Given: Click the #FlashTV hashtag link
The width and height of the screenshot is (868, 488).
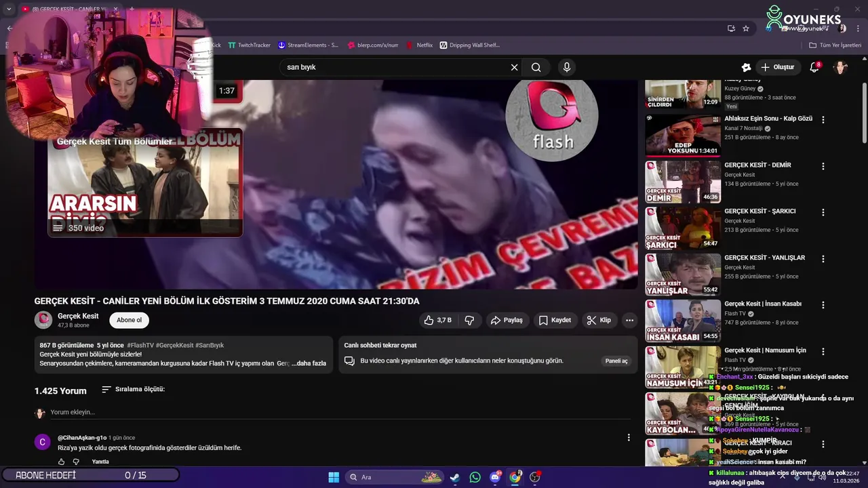Looking at the screenshot, I should [x=140, y=346].
